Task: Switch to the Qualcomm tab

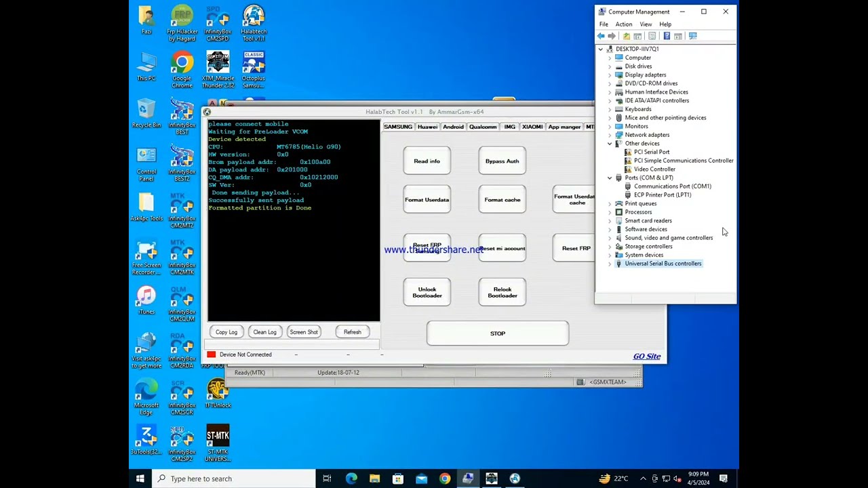Action: click(483, 127)
